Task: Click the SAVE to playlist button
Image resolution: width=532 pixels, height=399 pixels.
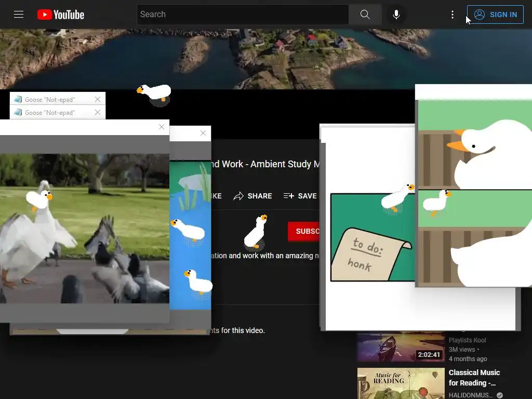Action: tap(300, 196)
